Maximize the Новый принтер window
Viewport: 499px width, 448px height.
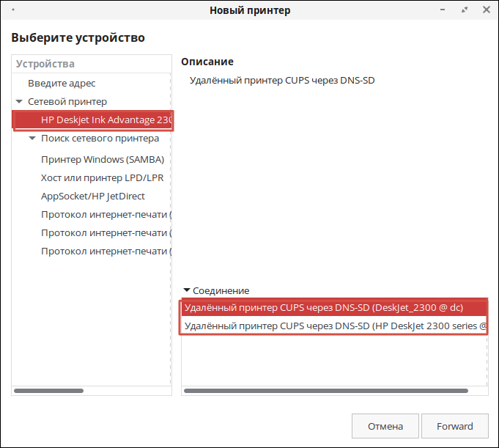465,10
